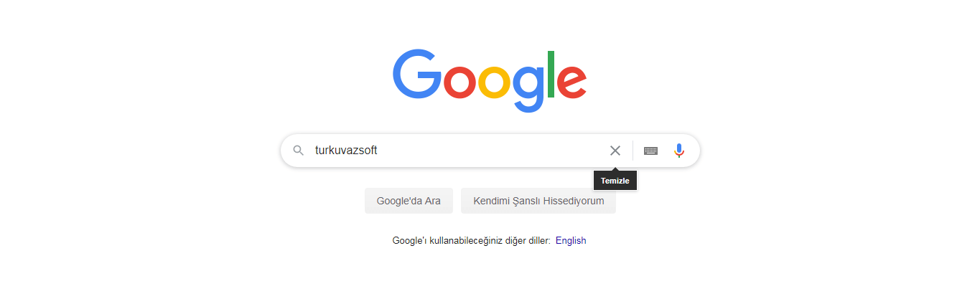The image size is (980, 304).
Task: Click the black Temizle tooltip label
Action: [615, 181]
